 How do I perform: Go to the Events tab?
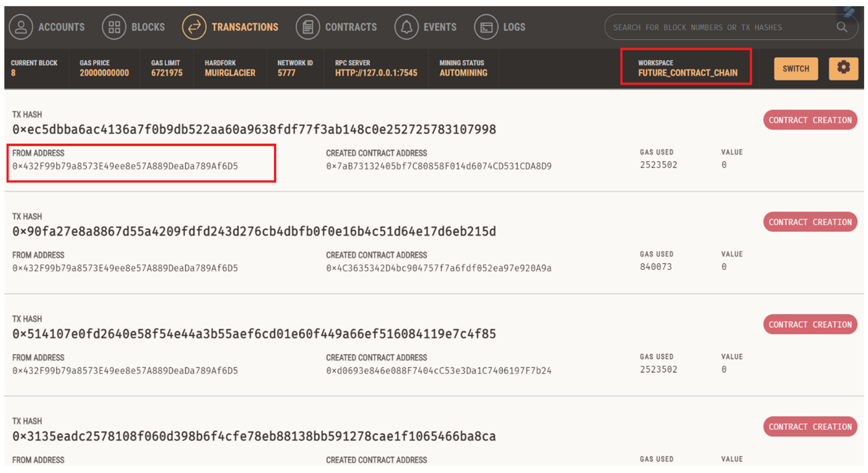440,27
